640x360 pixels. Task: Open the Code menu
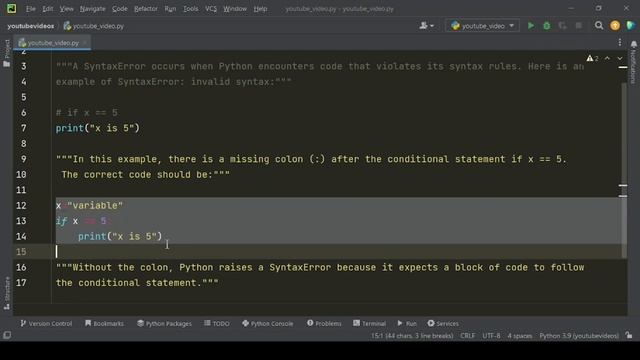coord(120,9)
